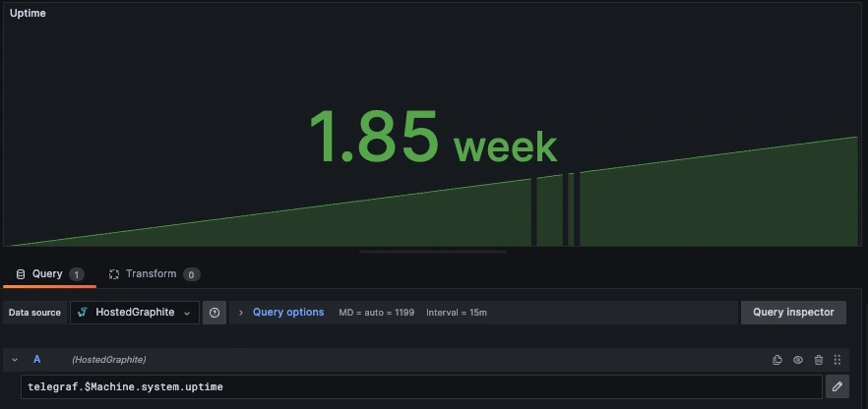Click query A drag handle

837,360
